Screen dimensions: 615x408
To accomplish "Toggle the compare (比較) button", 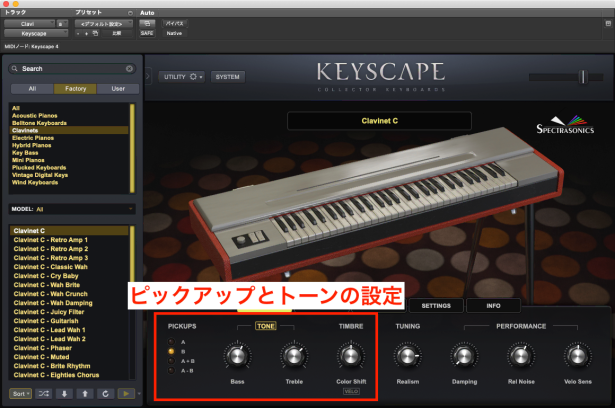I will (x=117, y=33).
